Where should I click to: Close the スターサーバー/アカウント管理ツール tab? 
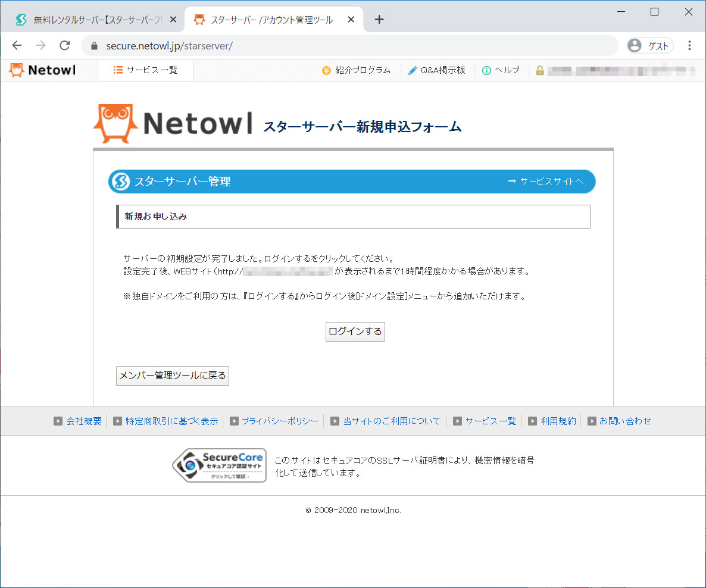pos(351,20)
